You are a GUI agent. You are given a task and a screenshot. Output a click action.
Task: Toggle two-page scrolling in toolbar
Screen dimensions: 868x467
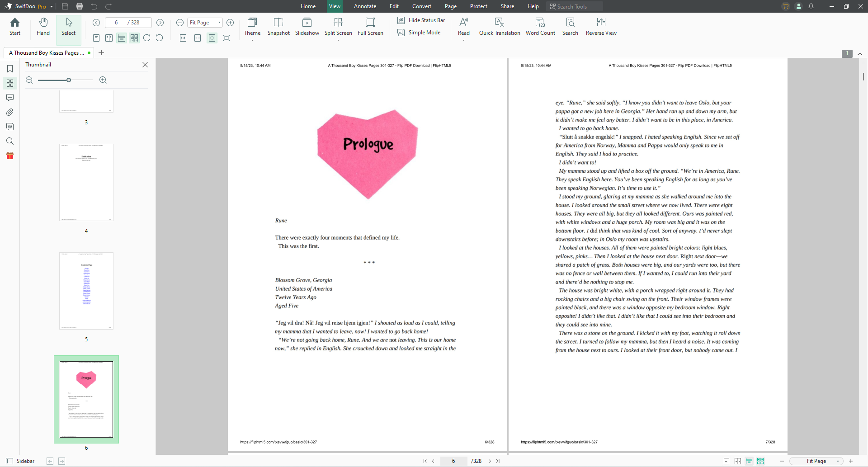pyautogui.click(x=134, y=38)
